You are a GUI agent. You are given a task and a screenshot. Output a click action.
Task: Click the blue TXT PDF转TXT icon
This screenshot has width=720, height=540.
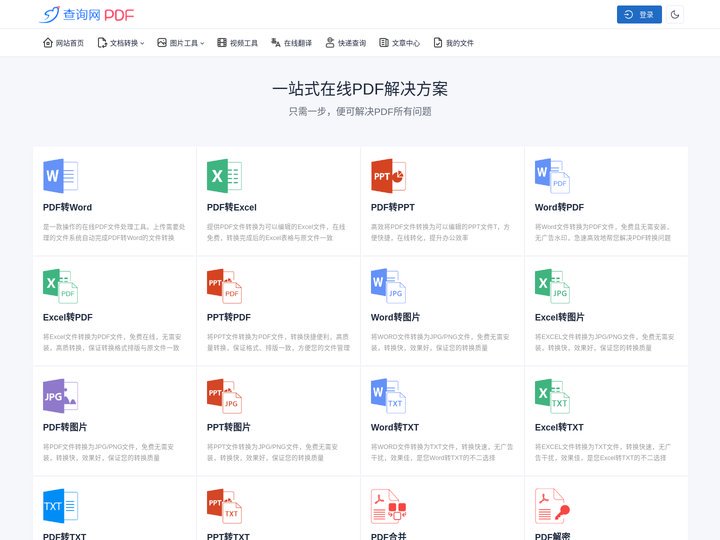(x=61, y=506)
